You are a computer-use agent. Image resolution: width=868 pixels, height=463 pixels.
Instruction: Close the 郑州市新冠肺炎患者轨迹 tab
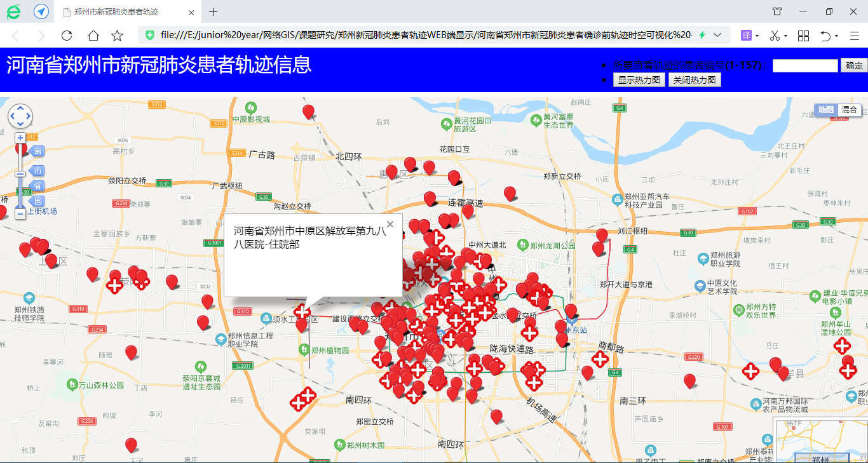[193, 12]
